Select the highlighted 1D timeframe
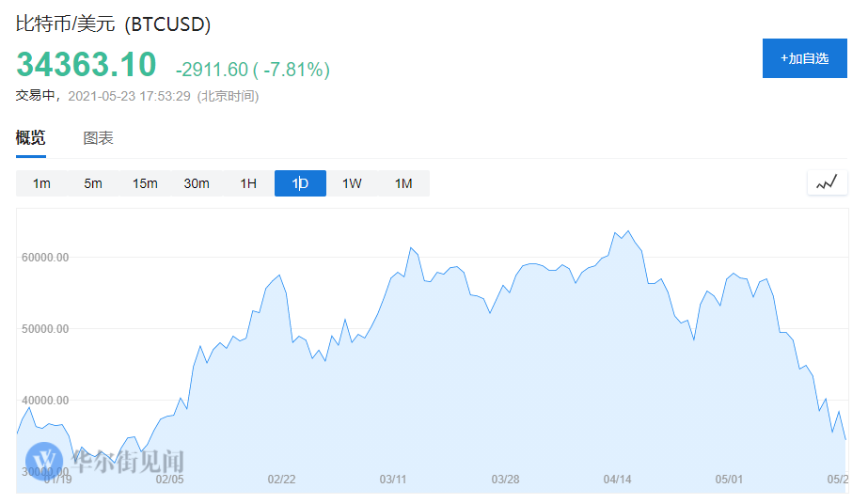The image size is (868, 504). tap(300, 183)
